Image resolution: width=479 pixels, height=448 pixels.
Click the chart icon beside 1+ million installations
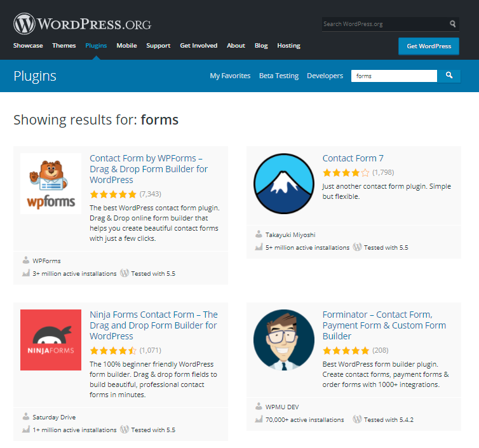pyautogui.click(x=26, y=430)
